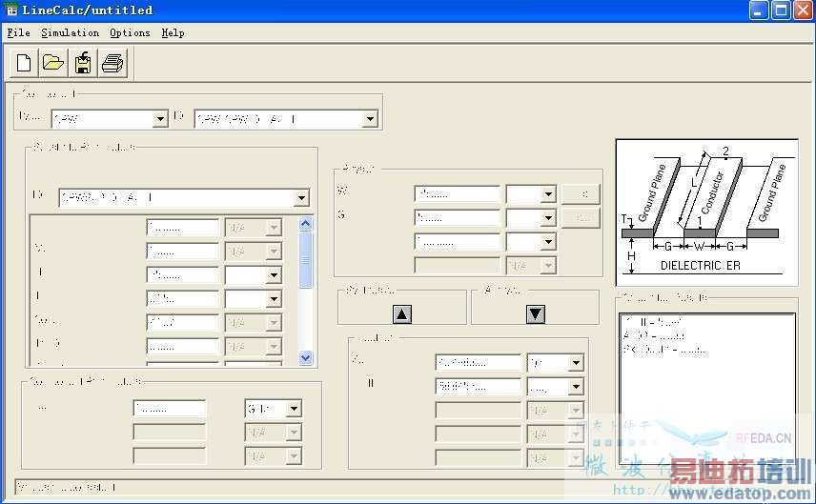Open the E_Eff units dropdown in Electrical
Image resolution: width=816 pixels, height=504 pixels.
click(576, 387)
